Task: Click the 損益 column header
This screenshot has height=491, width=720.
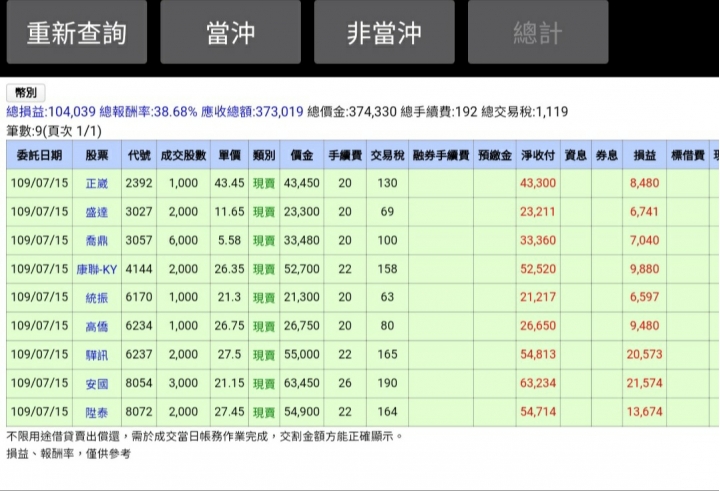Action: (x=645, y=155)
